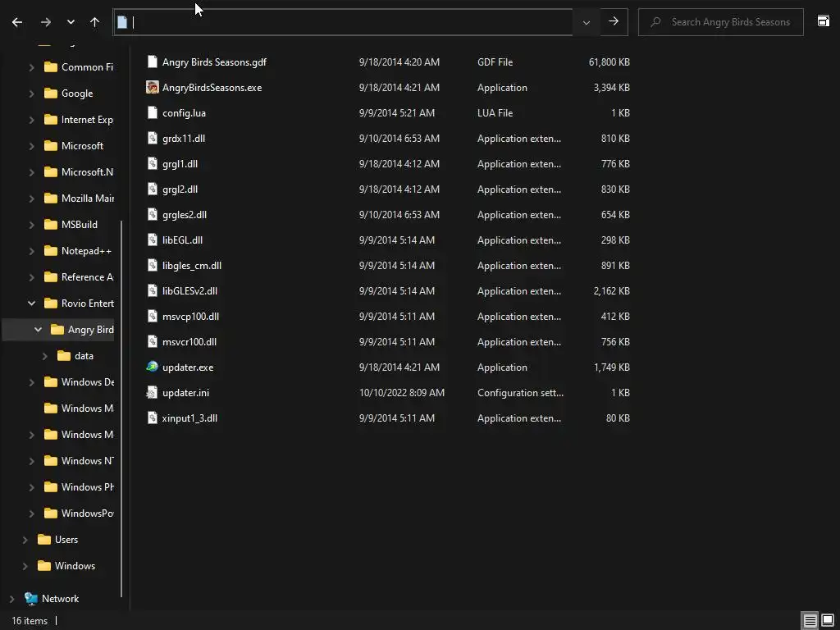Screen dimensions: 840x630
Task: Select the libEGL.dll file icon
Action: click(153, 240)
